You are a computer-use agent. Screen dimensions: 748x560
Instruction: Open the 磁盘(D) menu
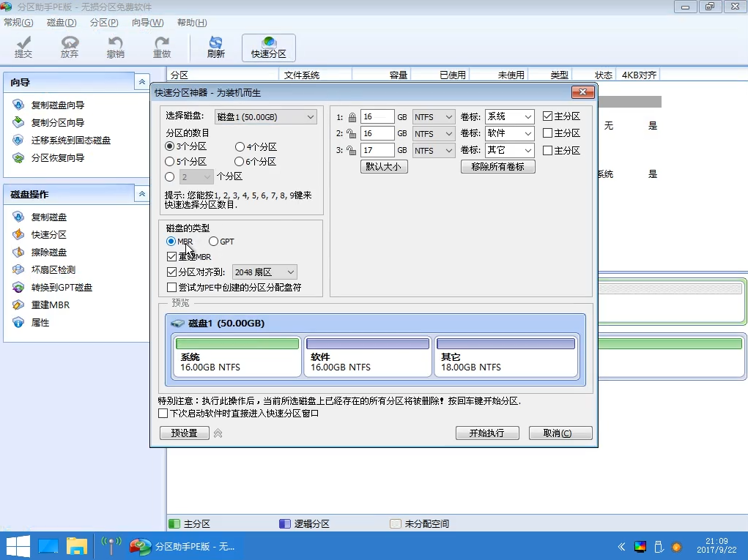point(62,23)
